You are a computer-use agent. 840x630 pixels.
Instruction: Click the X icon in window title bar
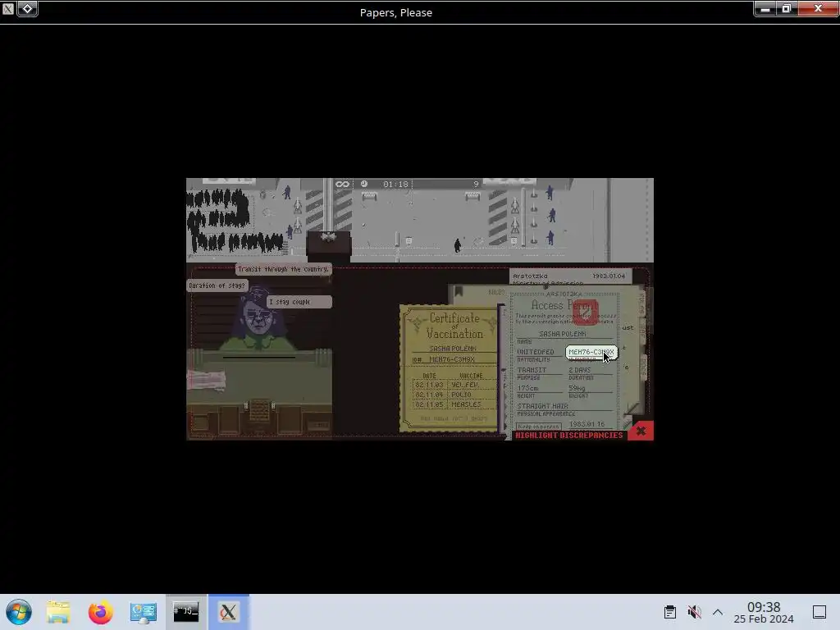click(8, 8)
